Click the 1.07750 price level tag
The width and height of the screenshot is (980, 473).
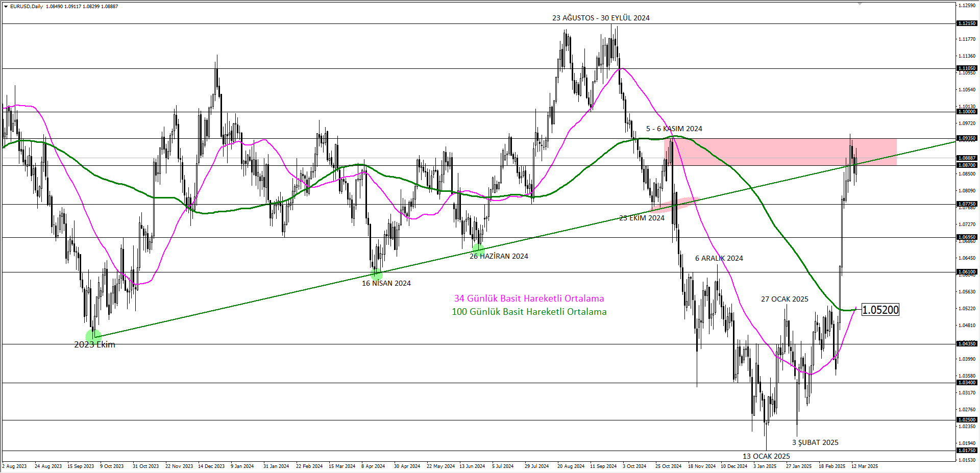[x=967, y=204]
